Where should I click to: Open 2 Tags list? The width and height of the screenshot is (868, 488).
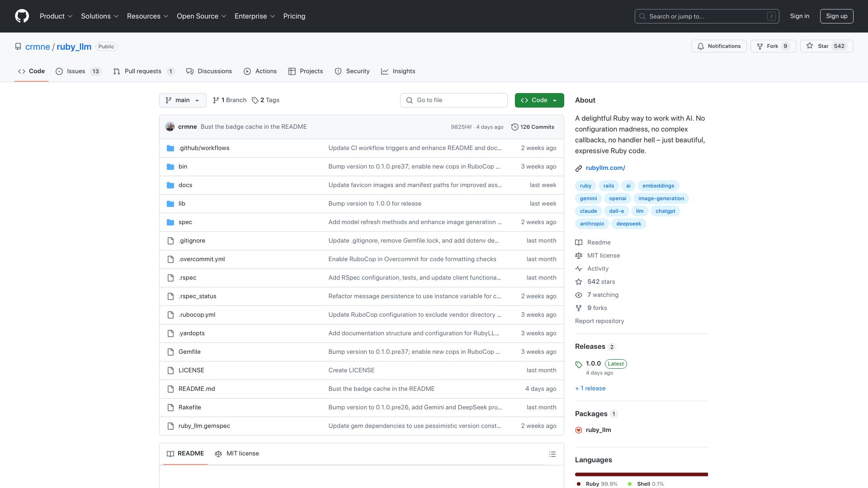265,100
